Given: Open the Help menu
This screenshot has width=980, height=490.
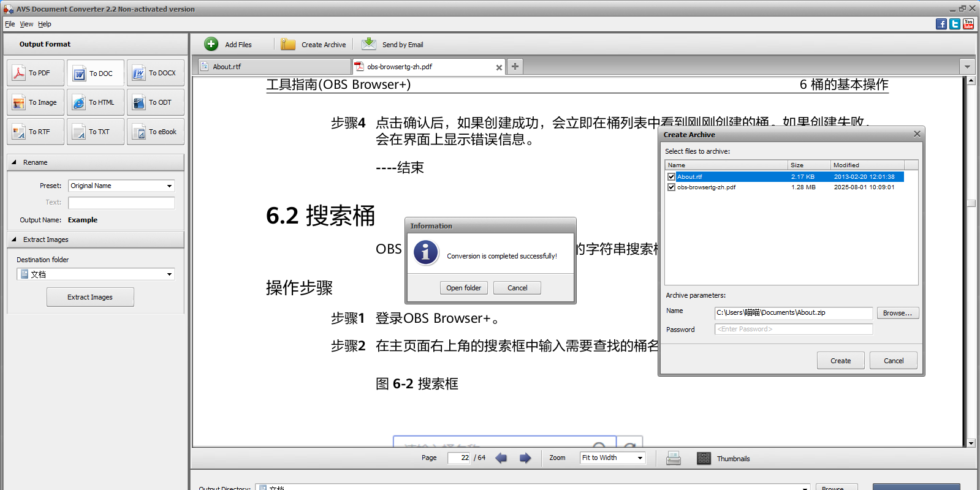Looking at the screenshot, I should (x=45, y=24).
